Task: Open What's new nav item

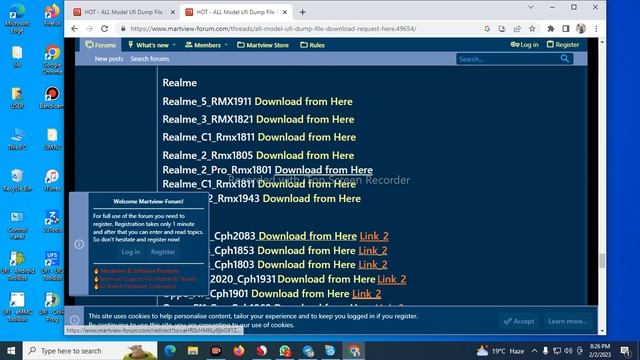Action: [x=148, y=45]
